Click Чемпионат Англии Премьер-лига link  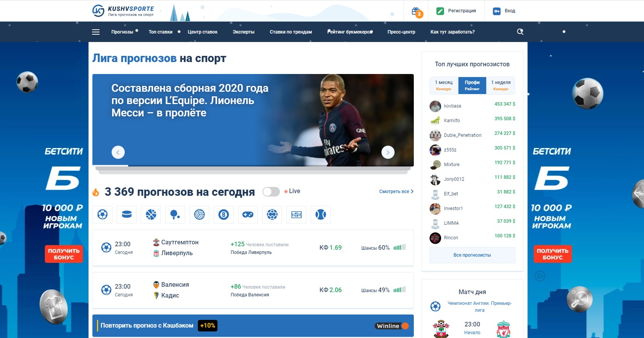[x=480, y=307]
